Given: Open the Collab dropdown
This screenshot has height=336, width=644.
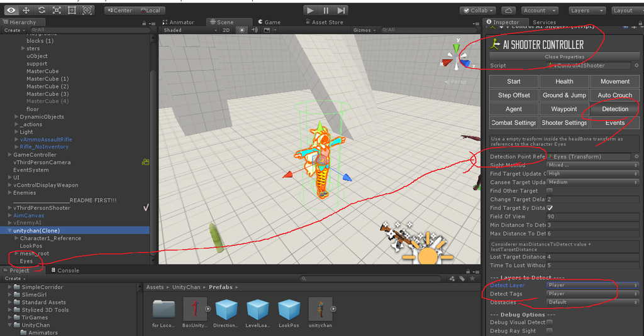Looking at the screenshot, I should (478, 10).
